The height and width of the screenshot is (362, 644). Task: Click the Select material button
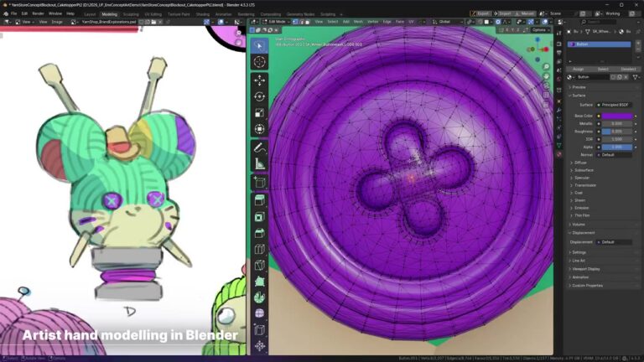click(x=603, y=69)
